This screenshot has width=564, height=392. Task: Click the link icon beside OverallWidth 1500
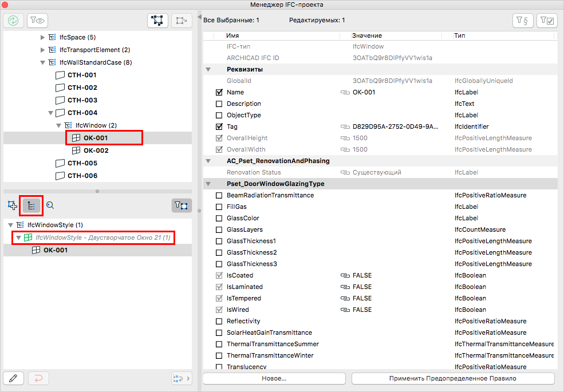345,149
